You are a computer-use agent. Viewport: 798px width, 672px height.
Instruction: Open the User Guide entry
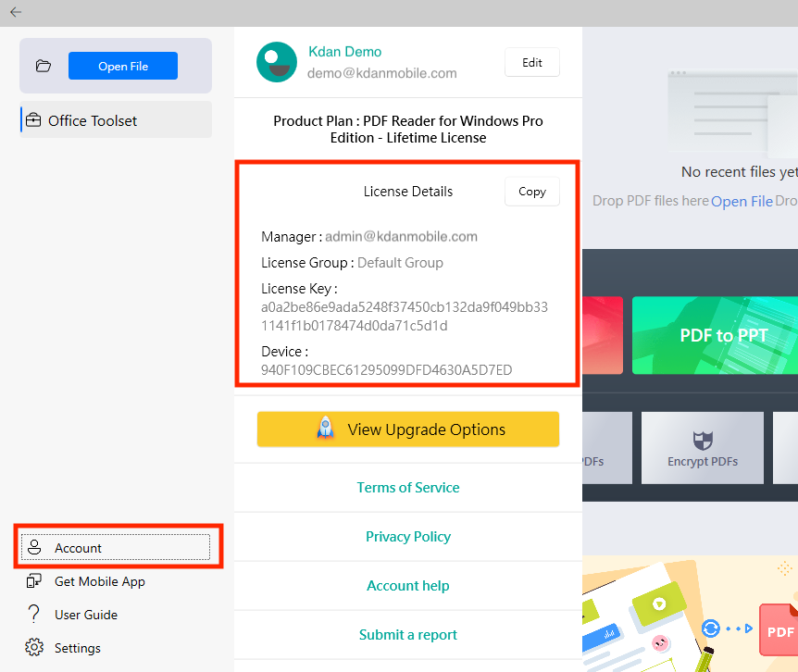pos(116,614)
